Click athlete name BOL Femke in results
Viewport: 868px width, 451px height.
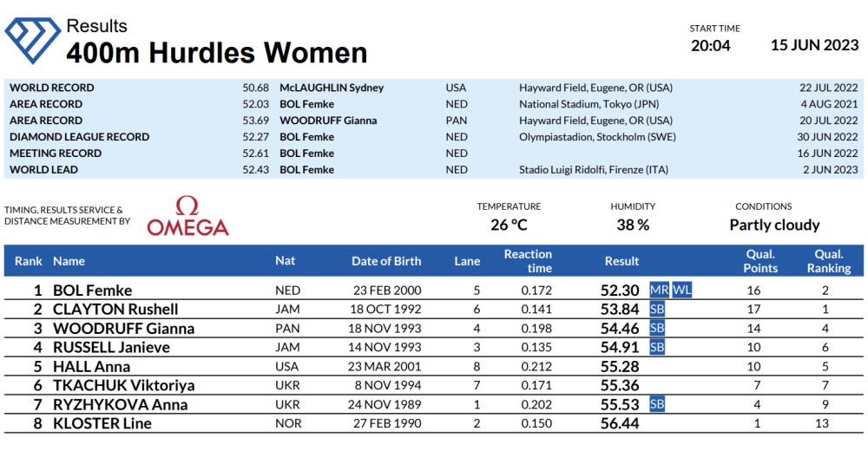pos(93,291)
